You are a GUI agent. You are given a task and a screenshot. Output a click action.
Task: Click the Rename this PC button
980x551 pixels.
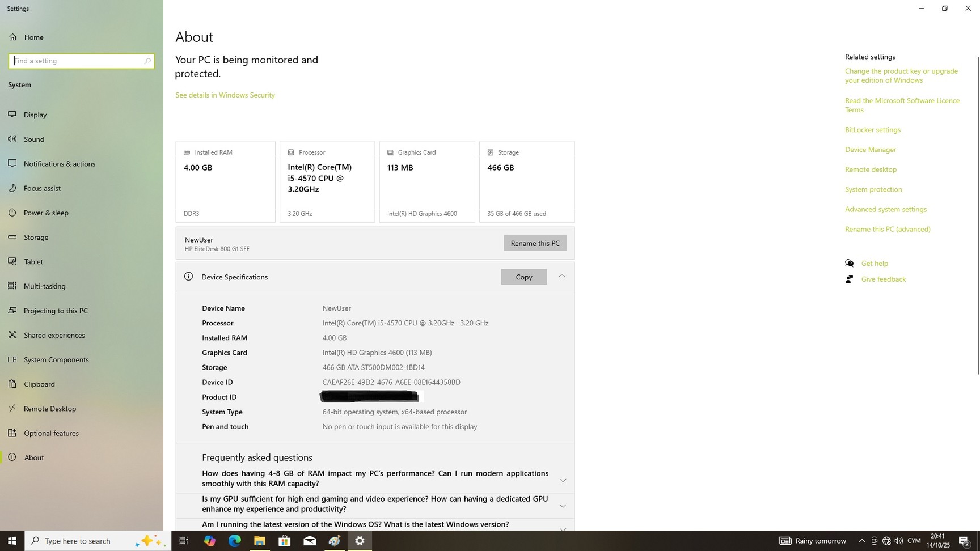(535, 243)
